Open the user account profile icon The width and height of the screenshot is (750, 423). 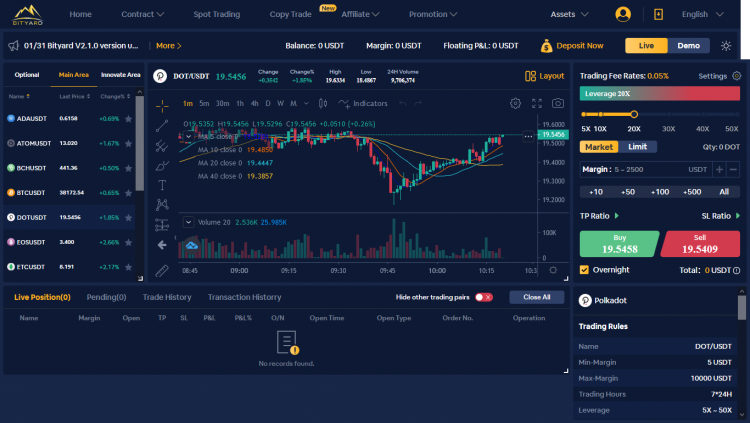(624, 14)
